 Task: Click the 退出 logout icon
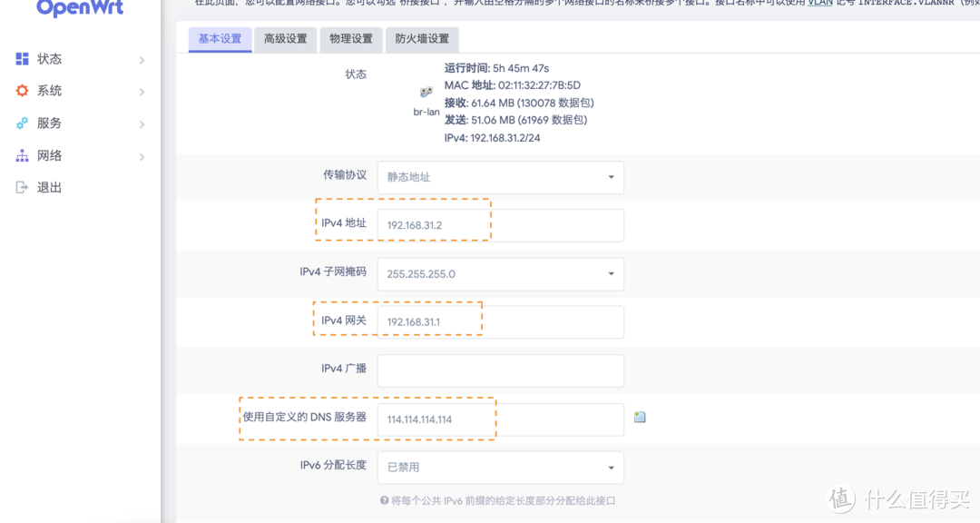[x=22, y=187]
